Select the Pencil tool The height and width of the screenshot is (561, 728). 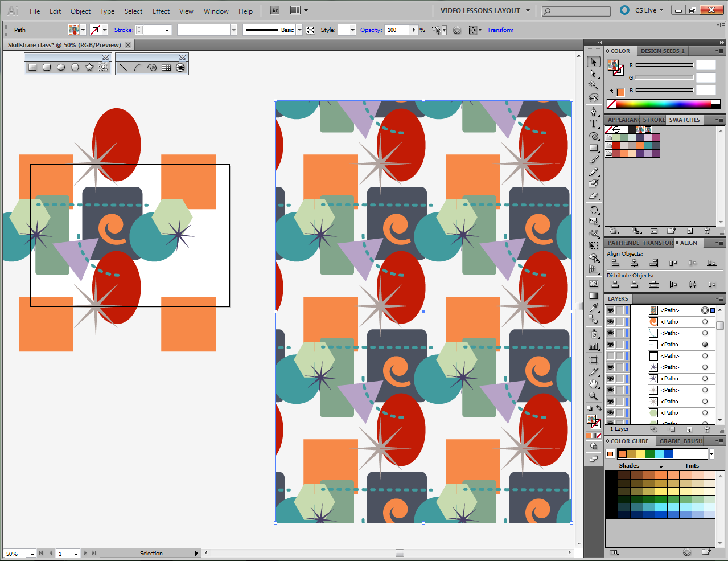(x=594, y=171)
